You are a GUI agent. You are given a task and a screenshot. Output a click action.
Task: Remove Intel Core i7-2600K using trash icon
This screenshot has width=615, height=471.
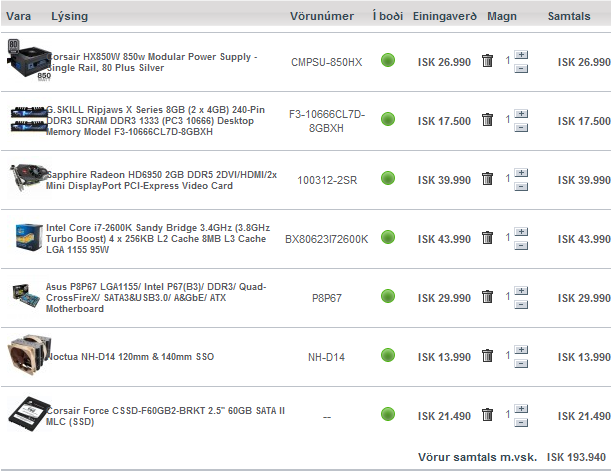pos(487,239)
